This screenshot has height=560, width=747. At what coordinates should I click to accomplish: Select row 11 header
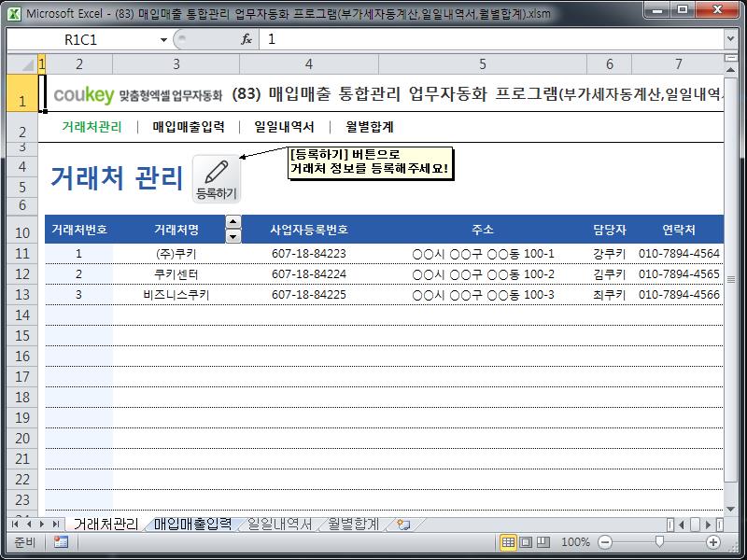[x=22, y=253]
